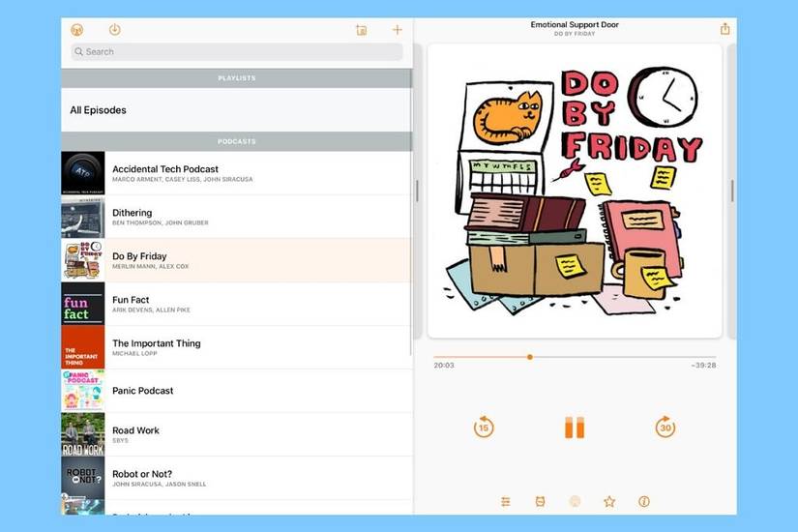Open the Fun Fact podcast
This screenshot has height=532, width=798.
pos(237,304)
